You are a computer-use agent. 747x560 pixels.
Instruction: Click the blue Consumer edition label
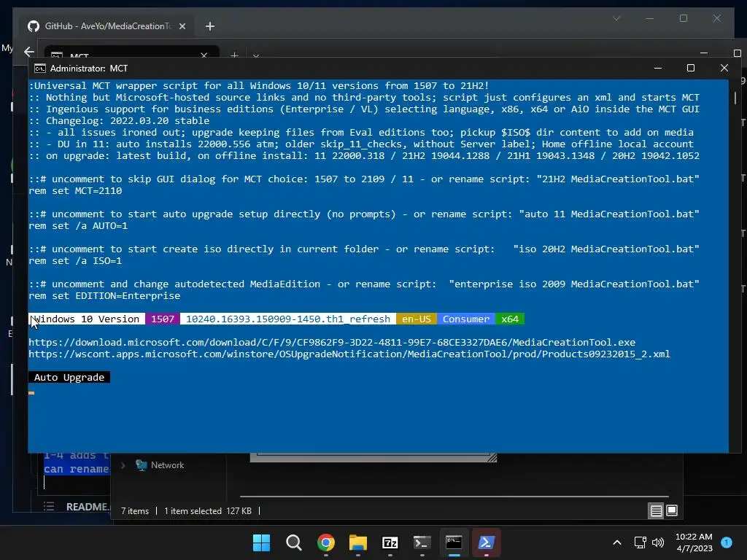tap(466, 319)
